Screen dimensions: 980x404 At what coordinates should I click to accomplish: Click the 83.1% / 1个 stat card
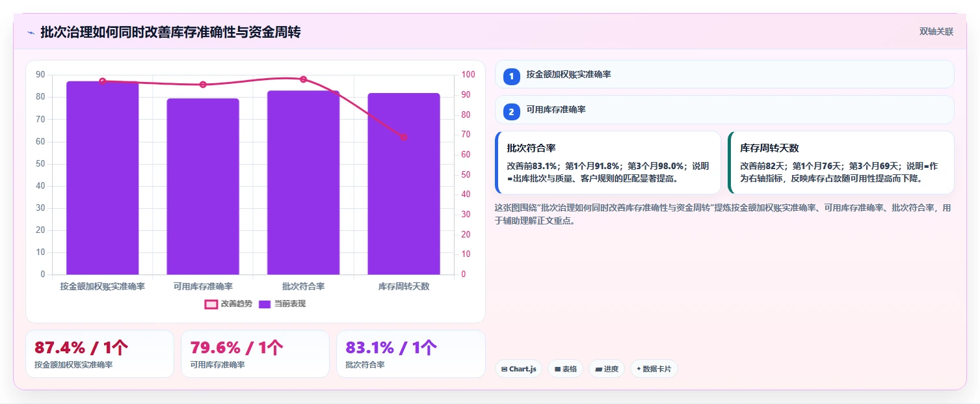coord(410,354)
